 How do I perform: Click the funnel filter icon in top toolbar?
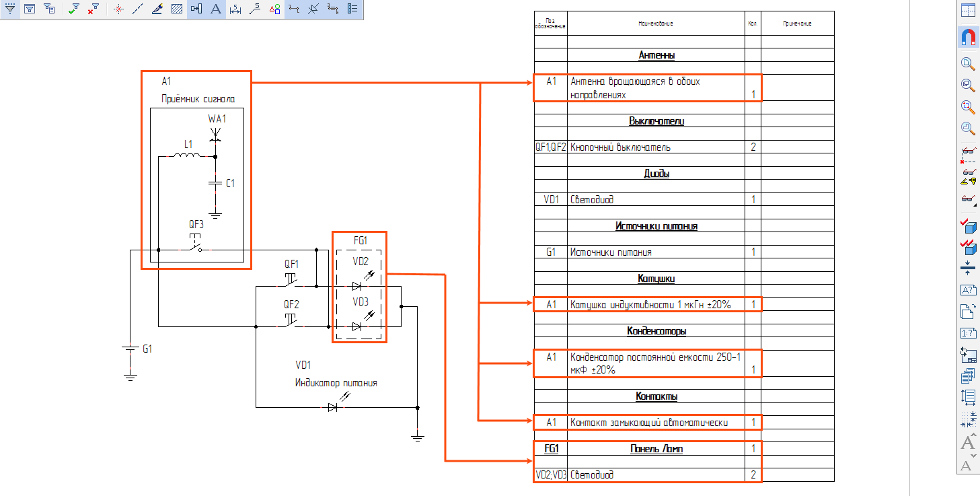click(x=10, y=9)
